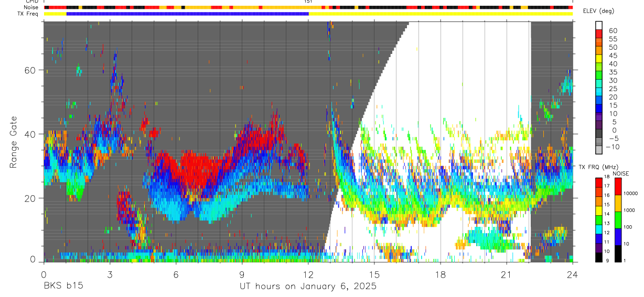Click 'UT hours on January 6, 2025' axis title
Image resolution: width=644 pixels, height=297 pixels.
[308, 287]
